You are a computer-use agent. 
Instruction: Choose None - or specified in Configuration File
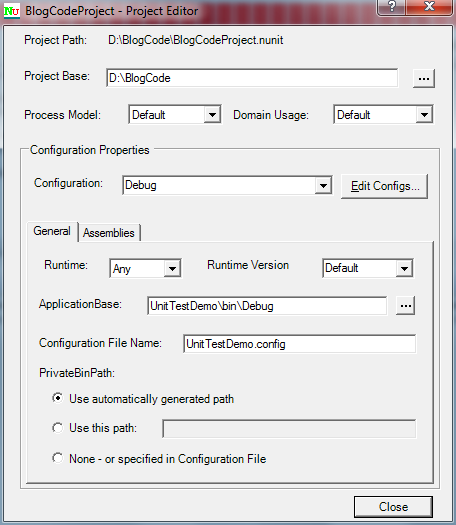[x=58, y=458]
